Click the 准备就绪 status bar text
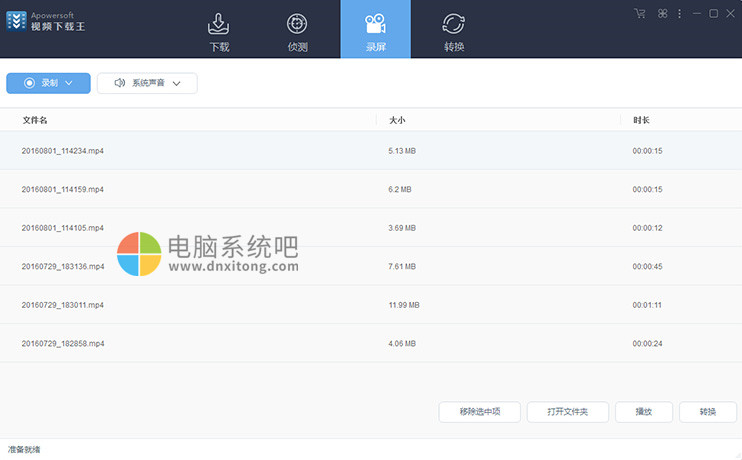The width and height of the screenshot is (742, 460). 24,450
